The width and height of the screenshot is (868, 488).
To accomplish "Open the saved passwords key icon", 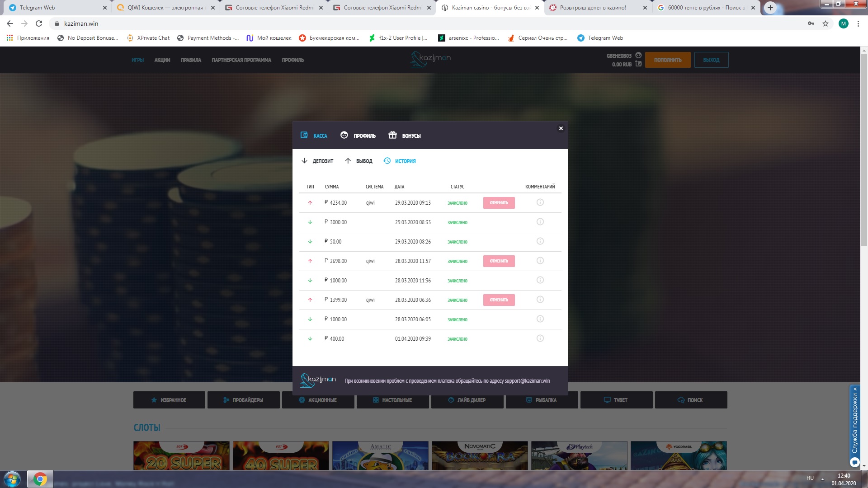I will tap(811, 23).
